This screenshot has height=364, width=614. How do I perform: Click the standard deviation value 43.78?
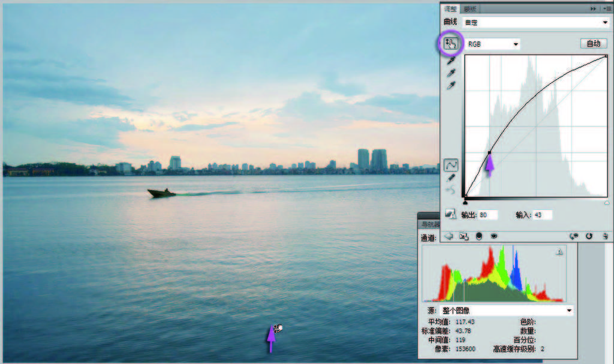click(x=463, y=330)
